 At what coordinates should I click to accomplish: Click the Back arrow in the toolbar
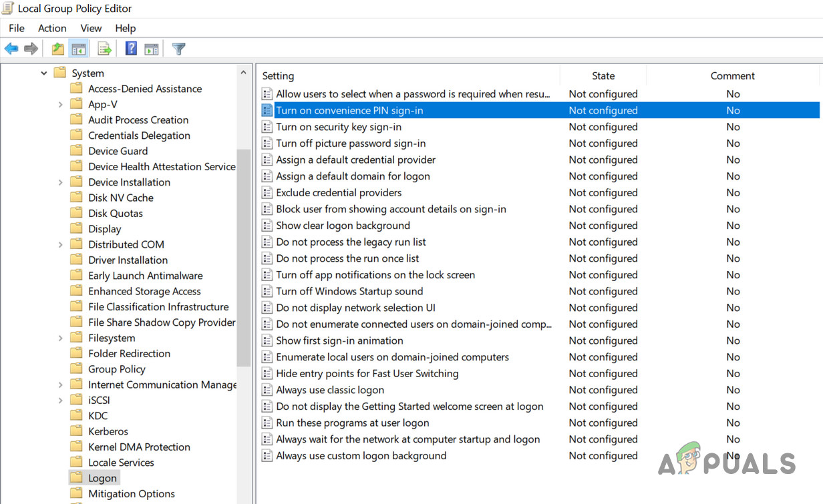(x=11, y=49)
